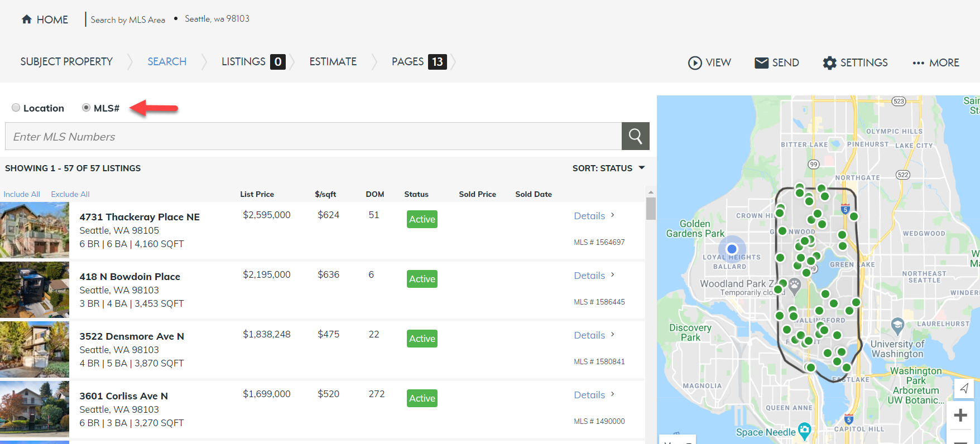980x444 pixels.
Task: Expand Details for 4731 Thackeray Place NE
Action: click(x=594, y=216)
